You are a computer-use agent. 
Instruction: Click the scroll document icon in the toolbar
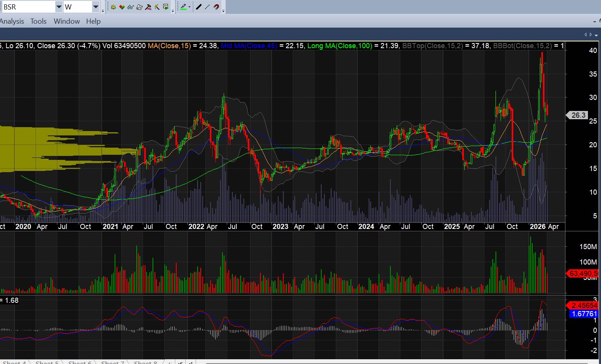(139, 7)
